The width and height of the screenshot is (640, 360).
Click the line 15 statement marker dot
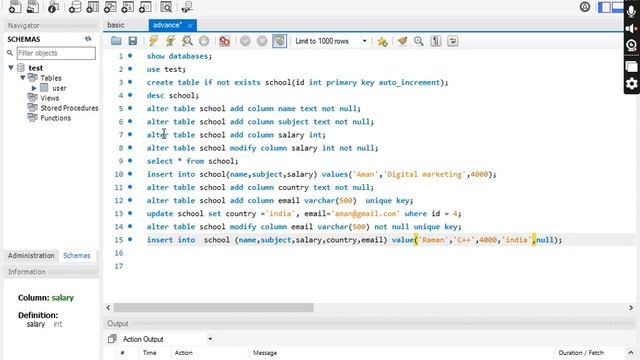tap(130, 239)
